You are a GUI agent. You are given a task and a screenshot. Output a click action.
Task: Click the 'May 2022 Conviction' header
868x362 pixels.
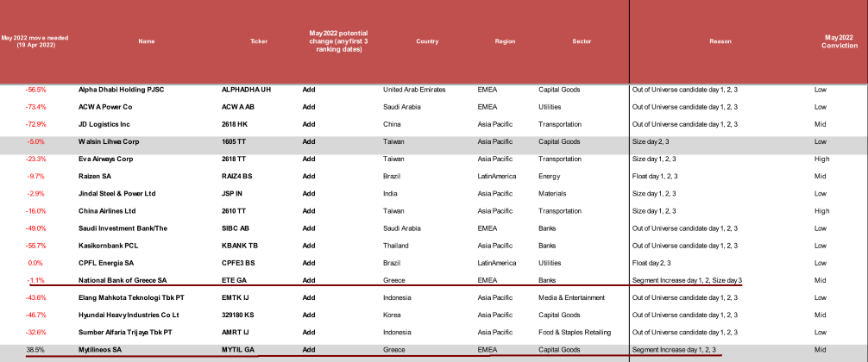(840, 41)
